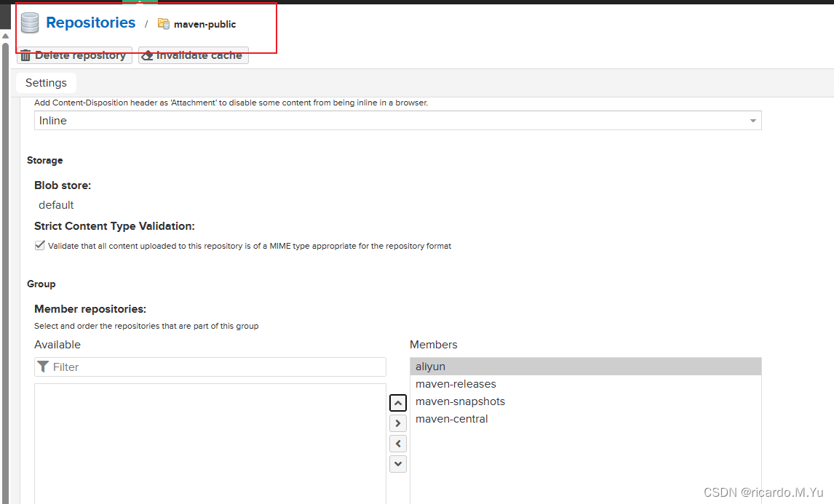
Task: Click the left-arrow to remove a member repository
Action: tap(397, 443)
